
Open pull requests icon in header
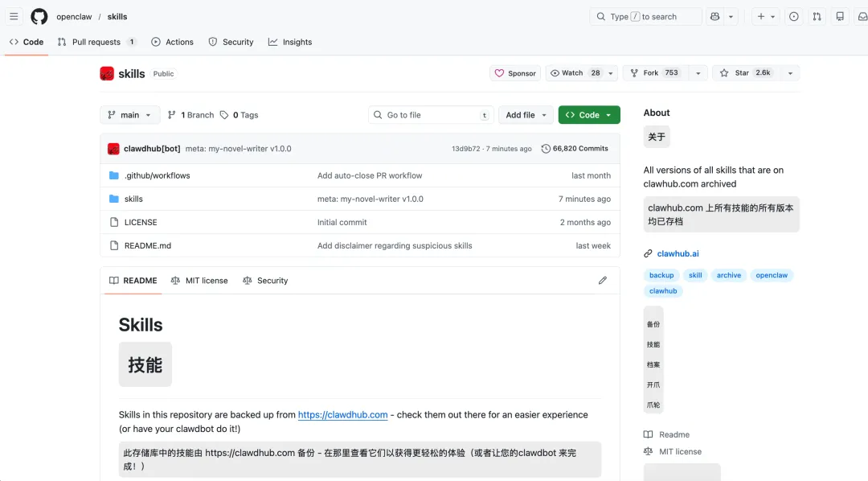point(817,17)
